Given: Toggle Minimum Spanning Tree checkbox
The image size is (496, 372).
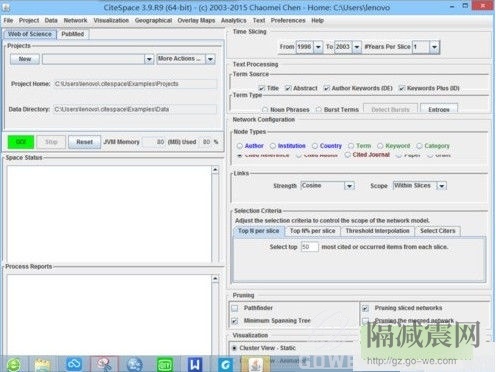Looking at the screenshot, I should 235,321.
